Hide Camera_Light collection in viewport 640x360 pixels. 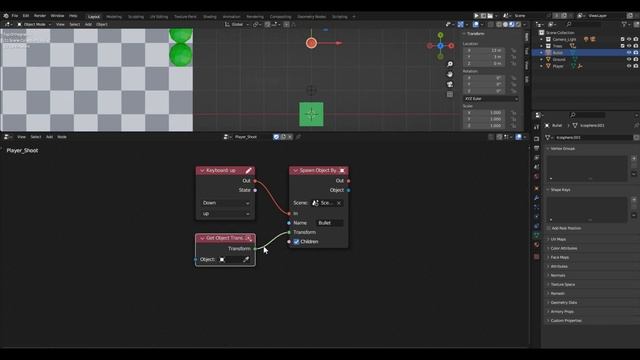[629, 40]
